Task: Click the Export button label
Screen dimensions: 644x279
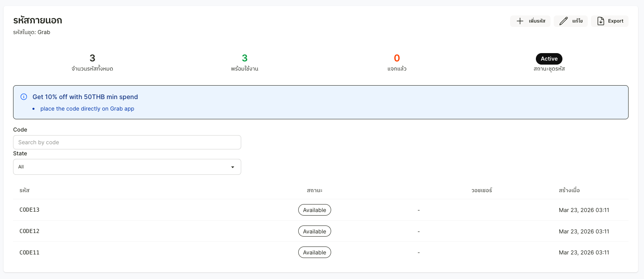Action: (615, 21)
